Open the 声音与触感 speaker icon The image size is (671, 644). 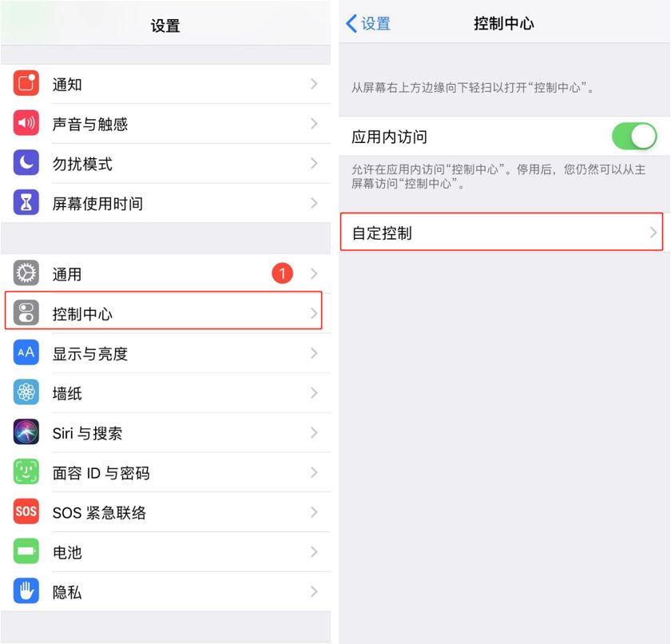pos(26,123)
